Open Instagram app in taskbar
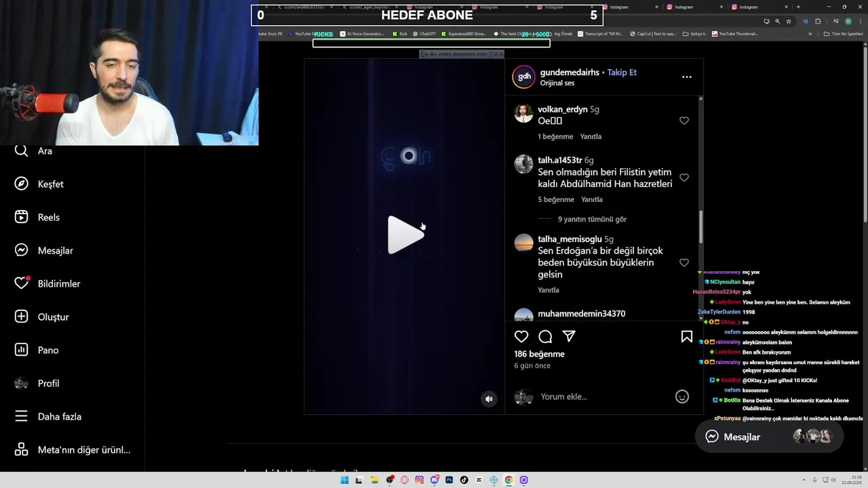Screen dimensions: 868x488 (x=420, y=480)
